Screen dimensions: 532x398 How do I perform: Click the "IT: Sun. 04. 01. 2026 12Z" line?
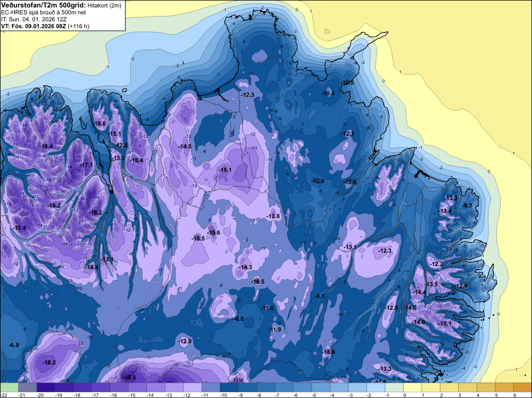point(34,19)
